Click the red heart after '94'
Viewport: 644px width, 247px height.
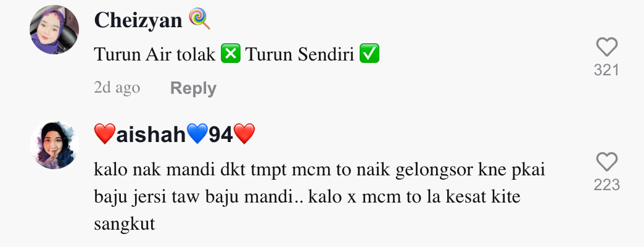[x=244, y=134]
